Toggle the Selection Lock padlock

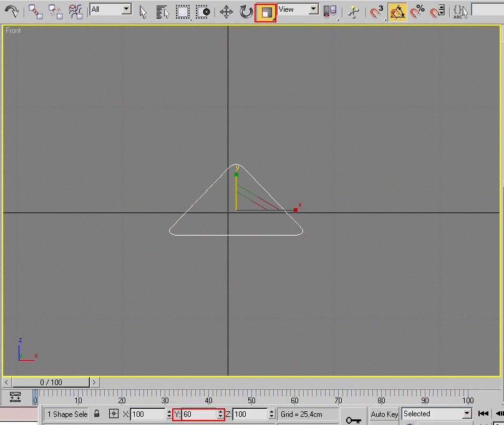(97, 414)
